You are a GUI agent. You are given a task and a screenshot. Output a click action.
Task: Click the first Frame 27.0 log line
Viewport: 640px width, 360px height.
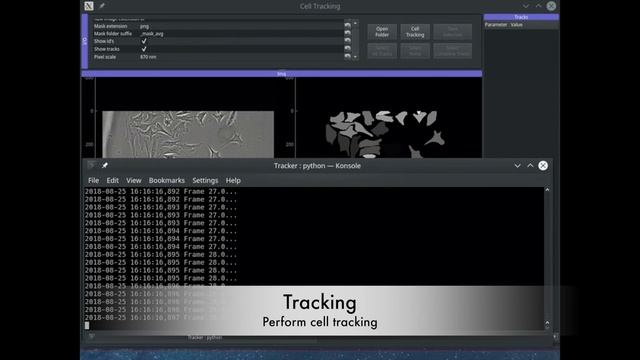point(161,191)
